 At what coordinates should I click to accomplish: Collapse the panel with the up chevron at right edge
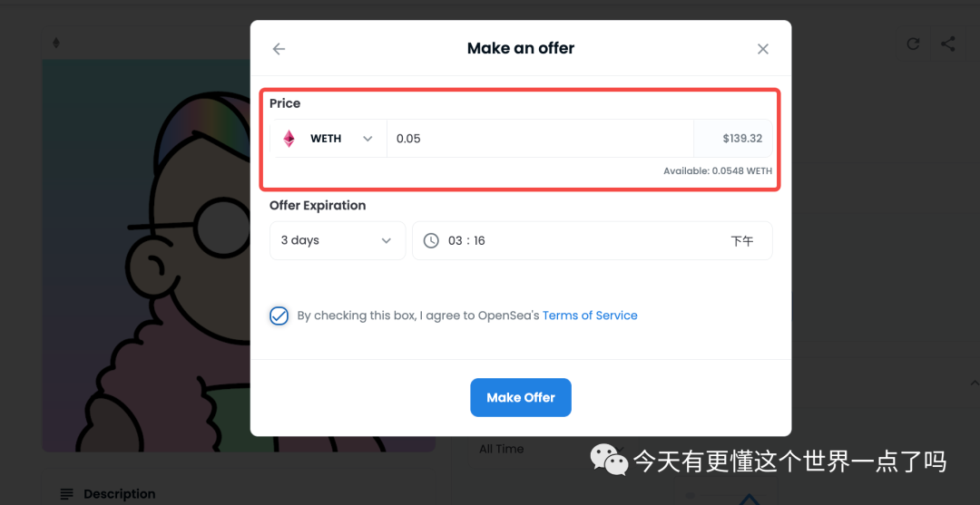point(974,382)
